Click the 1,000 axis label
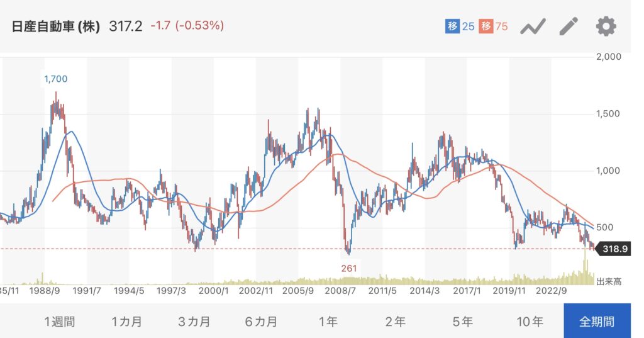644x338 pixels. click(x=608, y=171)
